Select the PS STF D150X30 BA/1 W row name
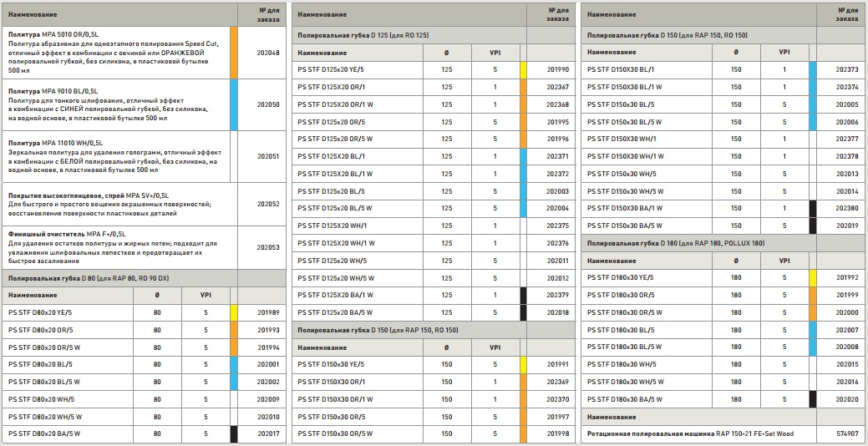 [x=624, y=209]
